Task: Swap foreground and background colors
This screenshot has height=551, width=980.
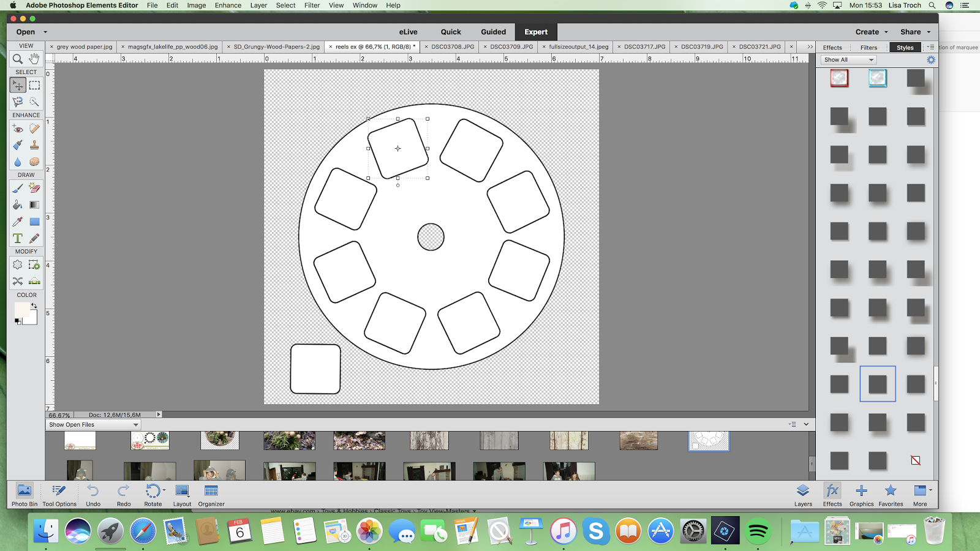Action: click(x=34, y=305)
